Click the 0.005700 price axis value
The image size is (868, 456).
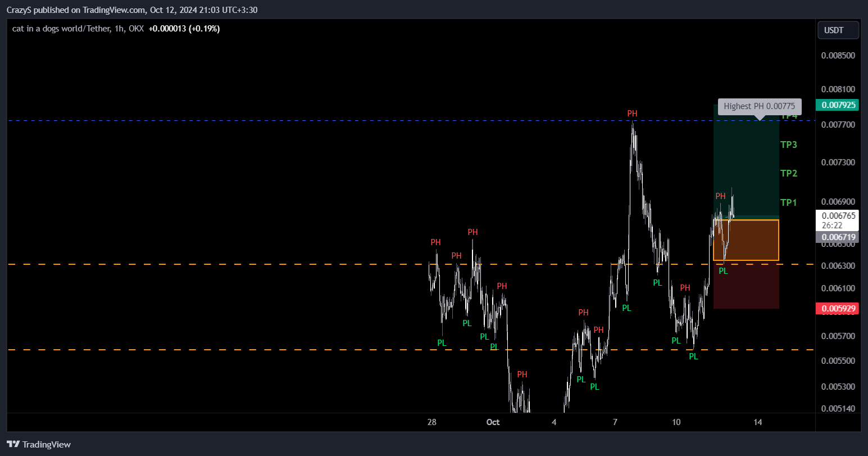(x=838, y=336)
